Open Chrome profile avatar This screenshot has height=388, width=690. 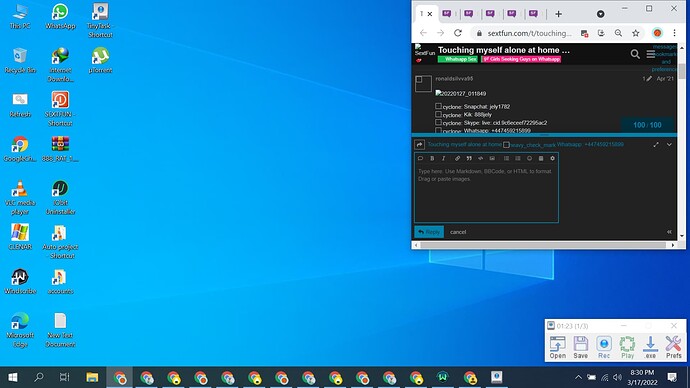[x=657, y=33]
